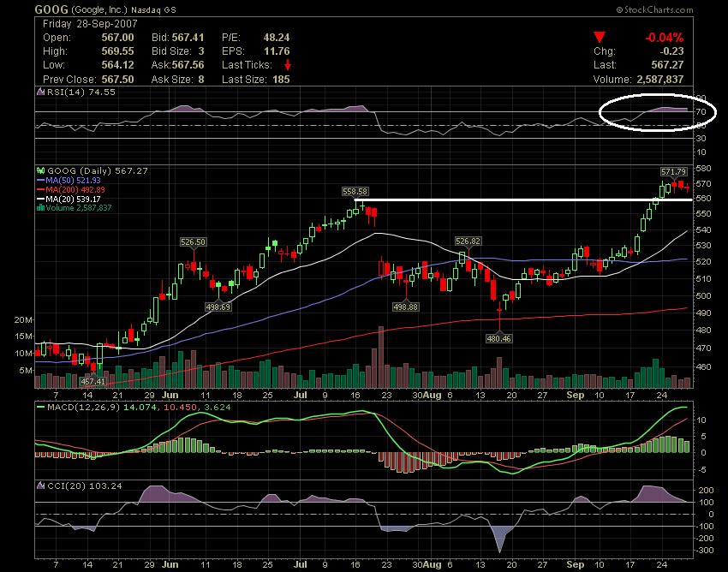Click the 526.82 price marker
Screen dimensions: 728x572
pyautogui.click(x=468, y=241)
